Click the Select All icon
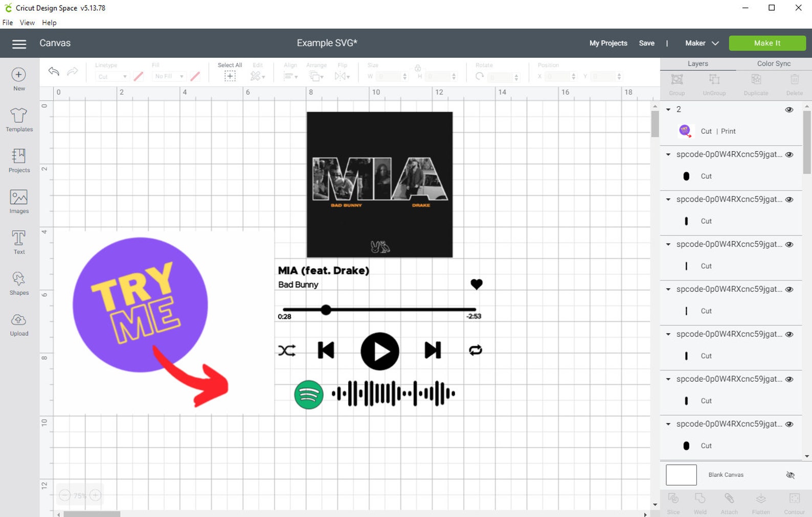Viewport: 812px width, 517px height. 230,76
